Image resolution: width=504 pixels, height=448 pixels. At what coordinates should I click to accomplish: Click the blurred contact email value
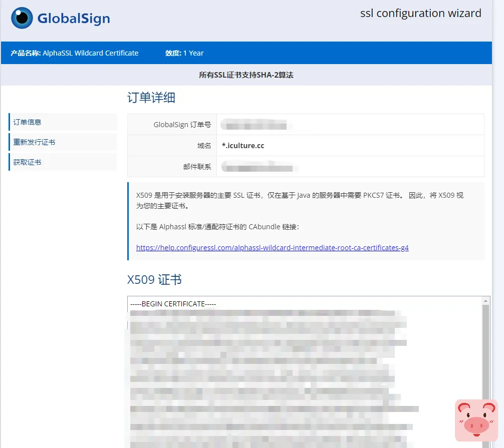259,167
